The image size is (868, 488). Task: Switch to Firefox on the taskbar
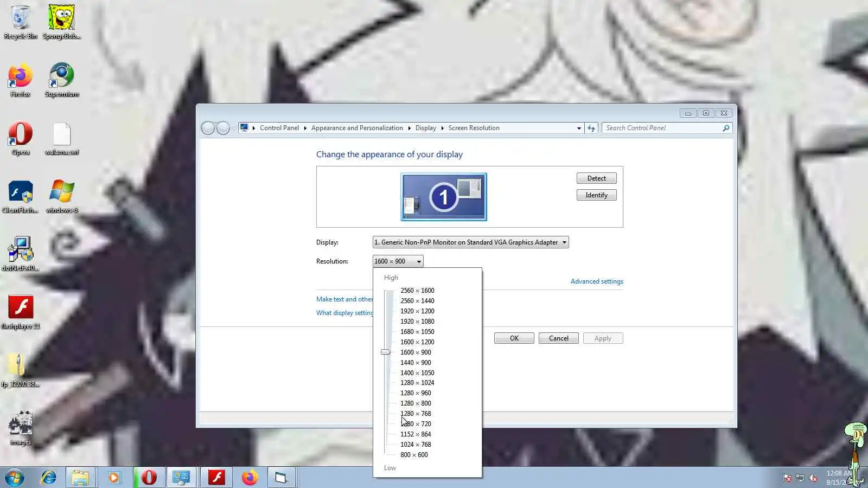[250, 478]
